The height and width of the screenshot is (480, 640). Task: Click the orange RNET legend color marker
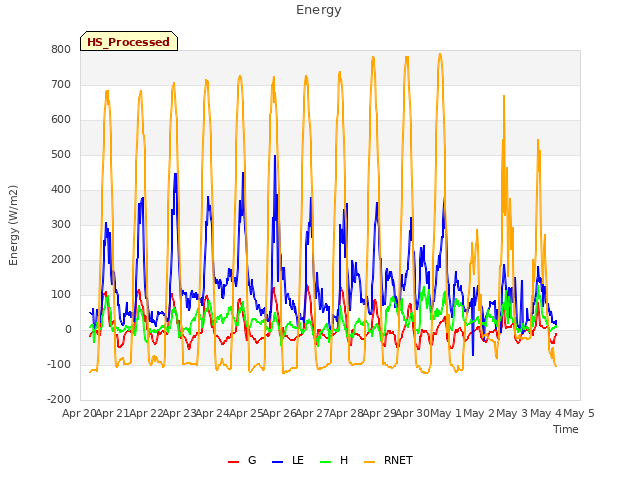tap(369, 462)
